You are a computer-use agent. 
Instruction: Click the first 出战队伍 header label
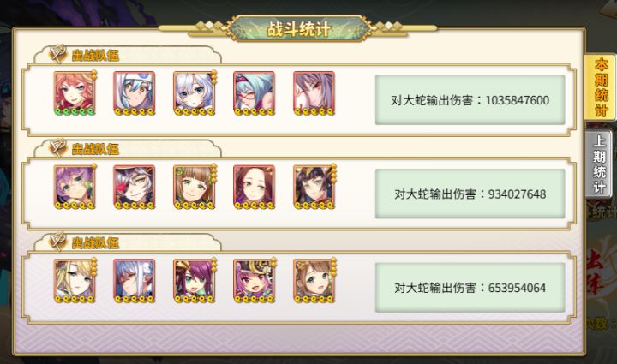pos(95,55)
